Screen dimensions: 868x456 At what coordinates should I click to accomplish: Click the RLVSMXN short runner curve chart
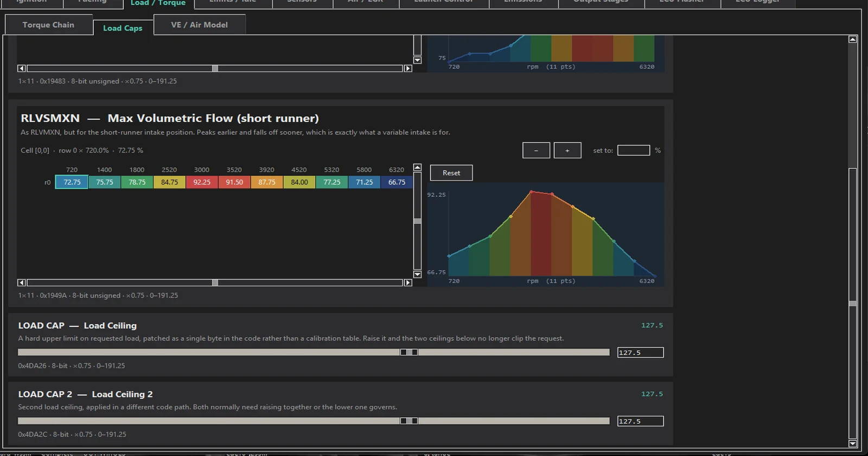click(x=545, y=235)
